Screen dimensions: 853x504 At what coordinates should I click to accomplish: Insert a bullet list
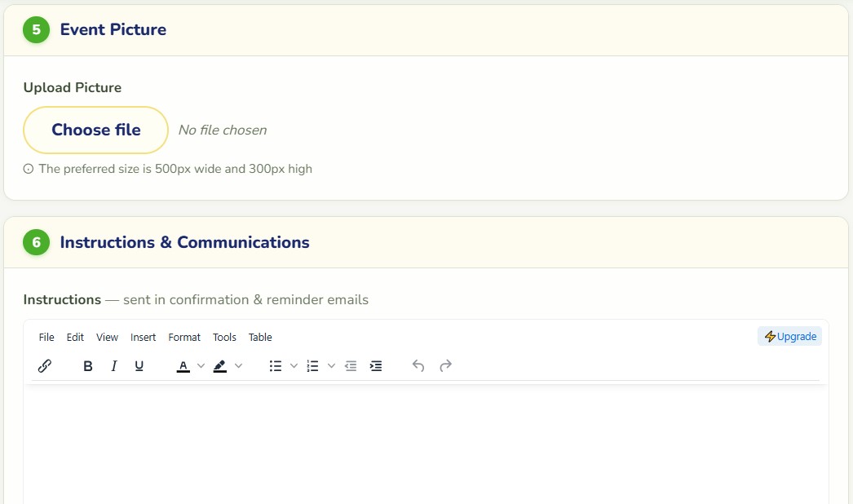pyautogui.click(x=276, y=365)
